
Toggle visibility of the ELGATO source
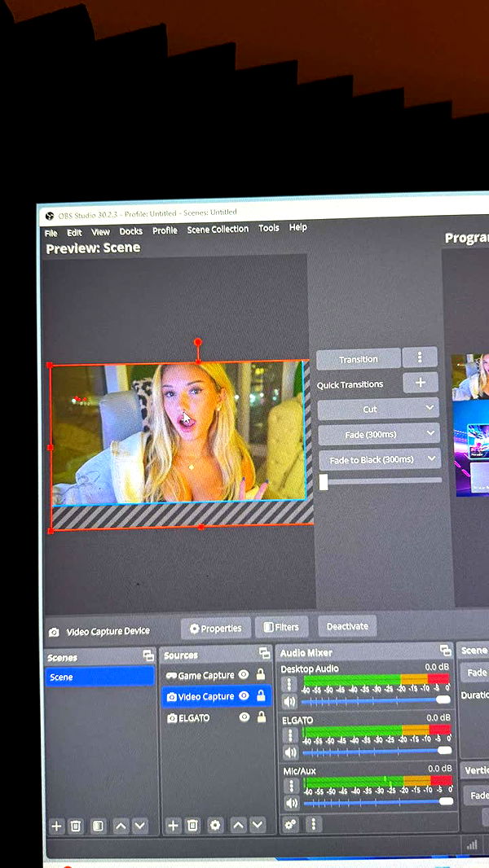pyautogui.click(x=244, y=717)
